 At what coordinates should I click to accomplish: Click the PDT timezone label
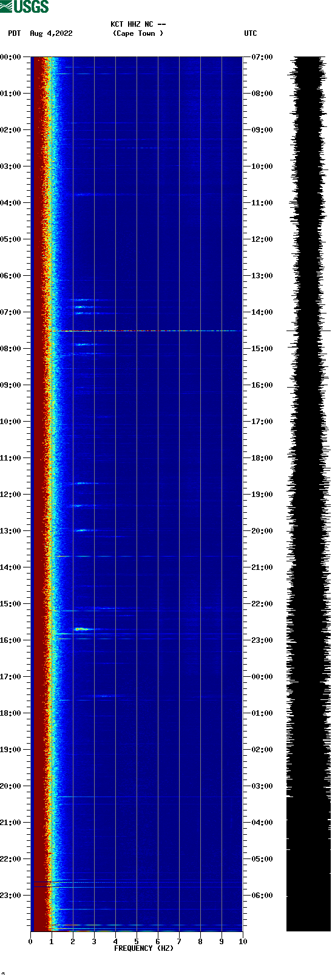point(15,33)
